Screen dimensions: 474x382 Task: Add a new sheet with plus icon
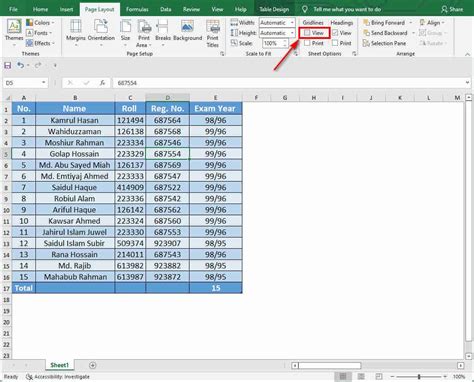pyautogui.click(x=93, y=365)
